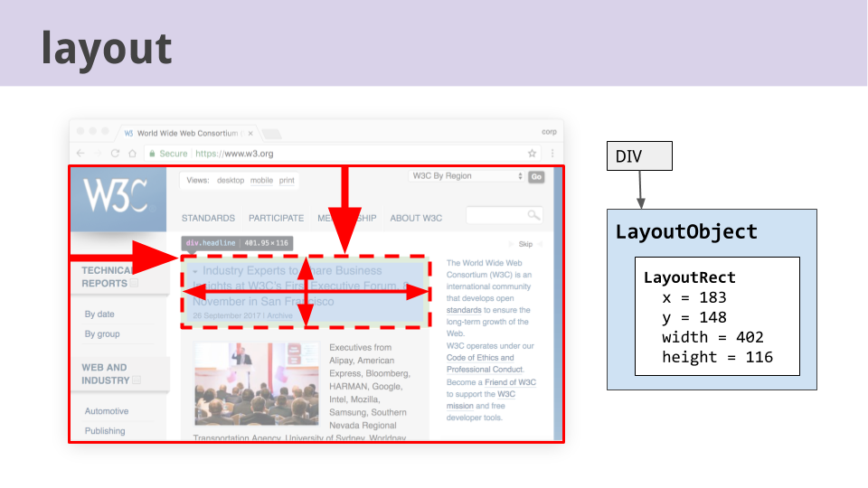
Task: Click the Go button
Action: click(x=536, y=176)
